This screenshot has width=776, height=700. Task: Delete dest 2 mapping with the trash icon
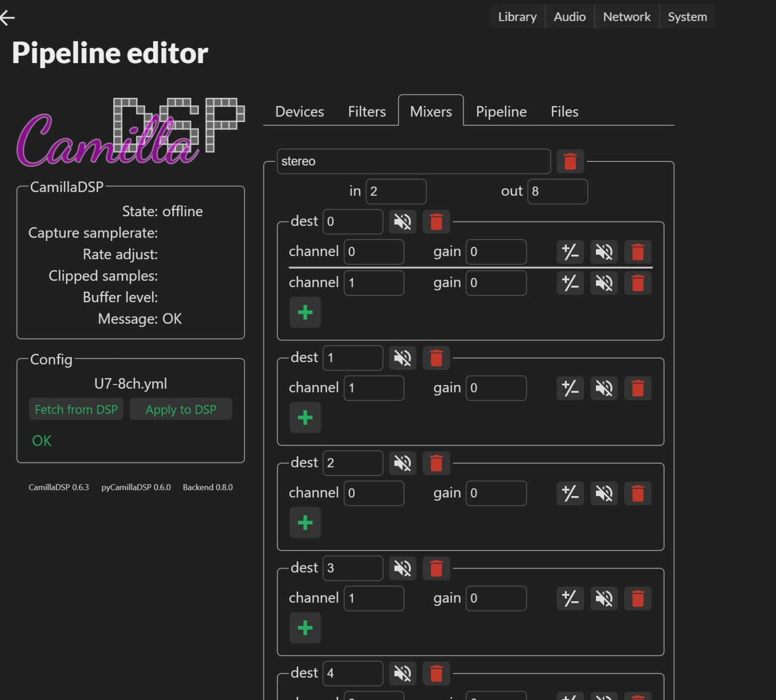click(436, 463)
